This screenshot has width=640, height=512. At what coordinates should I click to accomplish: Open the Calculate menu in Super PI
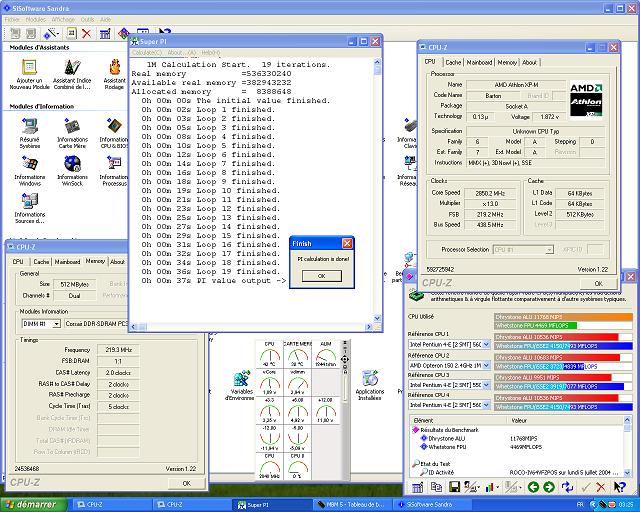(x=147, y=52)
